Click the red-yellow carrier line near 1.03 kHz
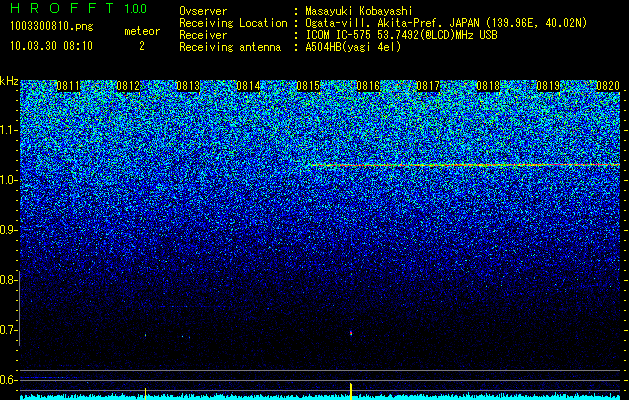Viewport: 629px width, 400px height. [x=464, y=165]
